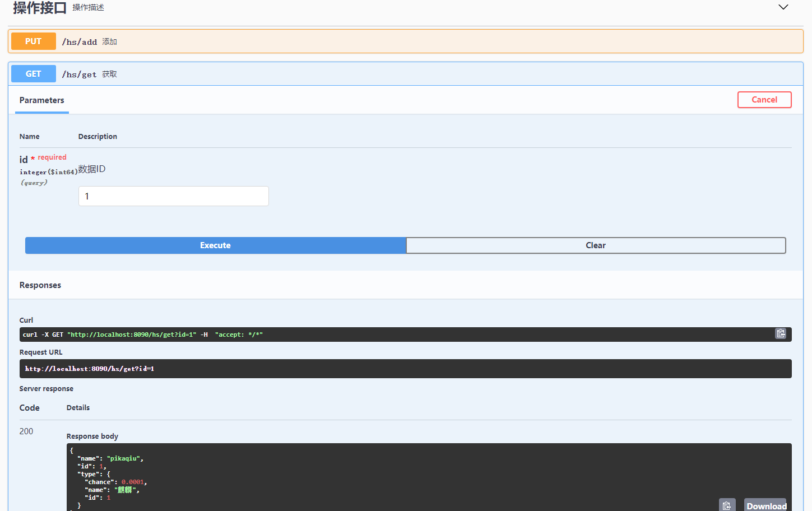The image size is (812, 511).
Task: Click the 添加 label on the PUT endpoint
Action: click(110, 41)
